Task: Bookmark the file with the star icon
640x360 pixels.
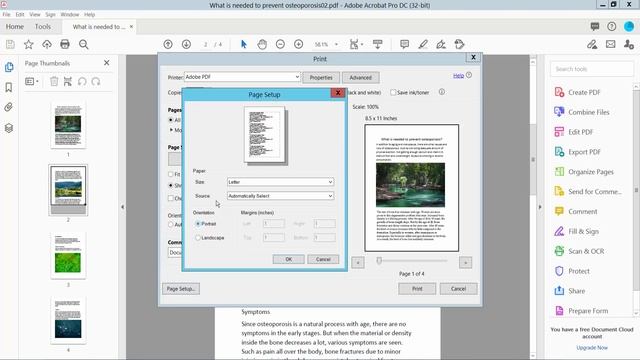Action: click(29, 44)
